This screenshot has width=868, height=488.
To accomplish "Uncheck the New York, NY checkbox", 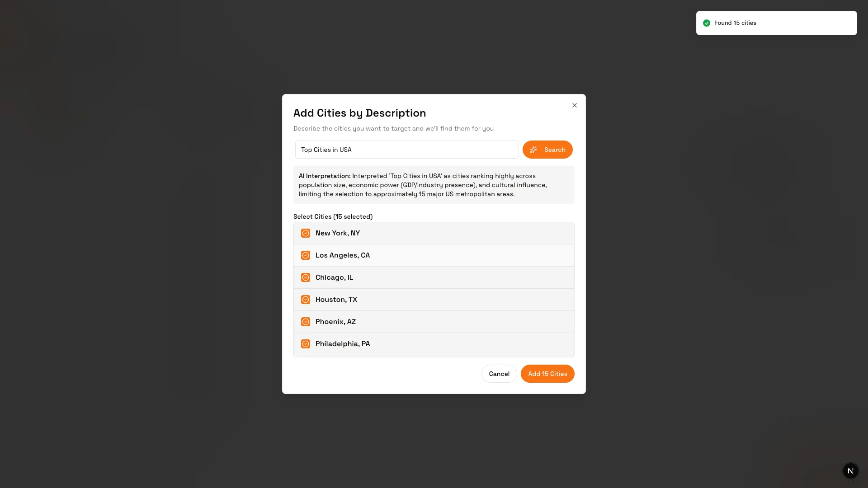I will [306, 233].
